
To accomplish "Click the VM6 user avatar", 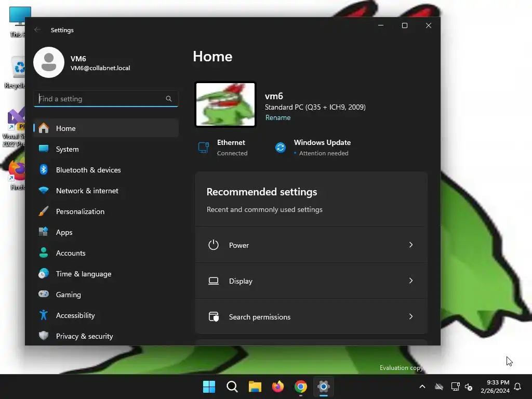I will [49, 62].
